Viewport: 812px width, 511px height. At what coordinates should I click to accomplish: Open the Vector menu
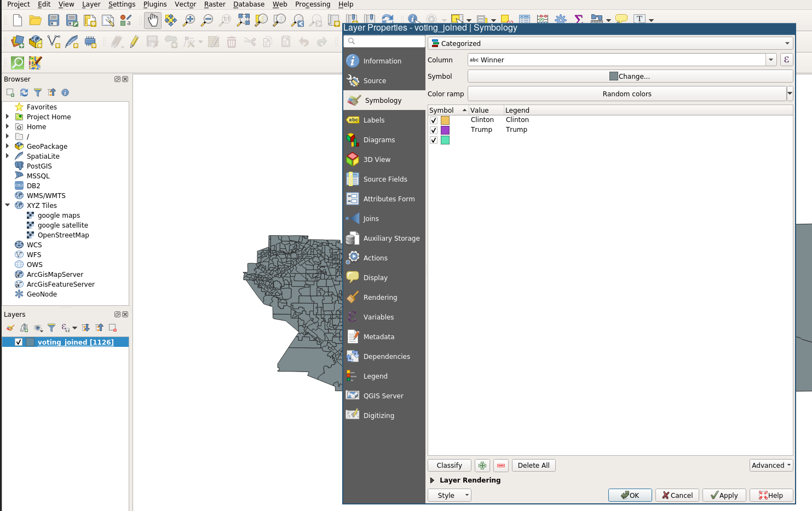[x=185, y=4]
